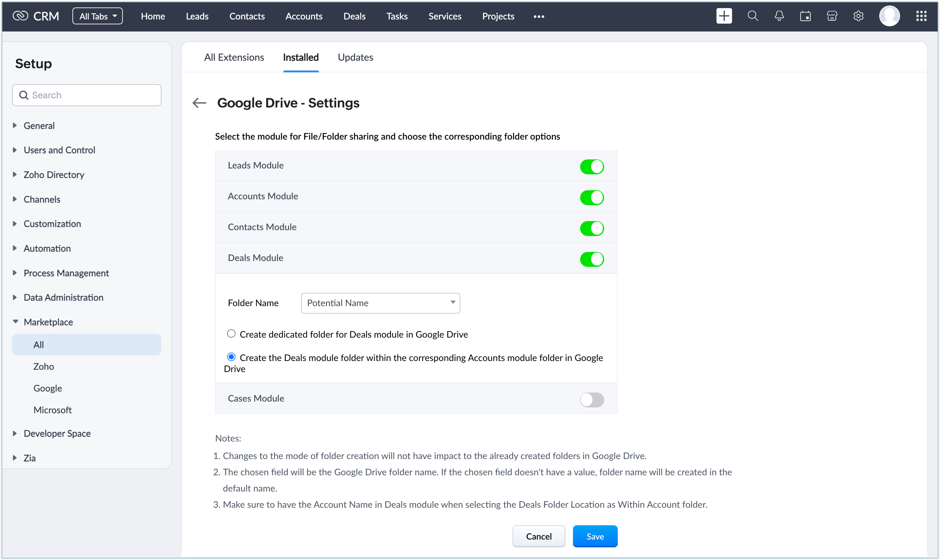
Task: Click the quick create plus icon
Action: [724, 16]
